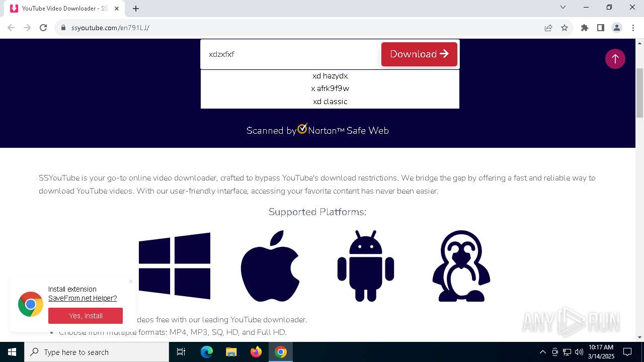Click the Android platform logo
The width and height of the screenshot is (644, 362).
pos(366,266)
